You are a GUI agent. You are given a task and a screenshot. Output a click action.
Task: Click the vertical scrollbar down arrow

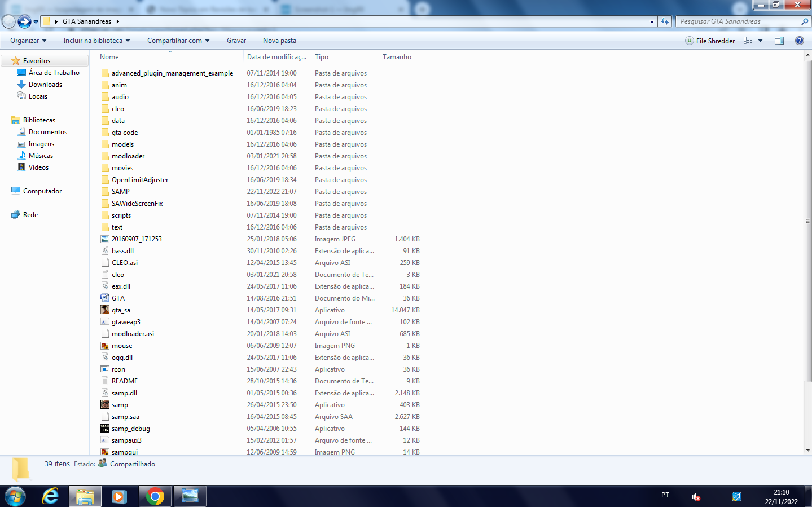(807, 450)
